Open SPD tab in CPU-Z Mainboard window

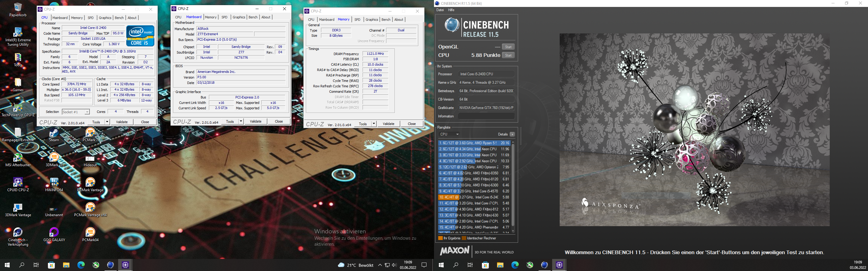click(x=225, y=17)
